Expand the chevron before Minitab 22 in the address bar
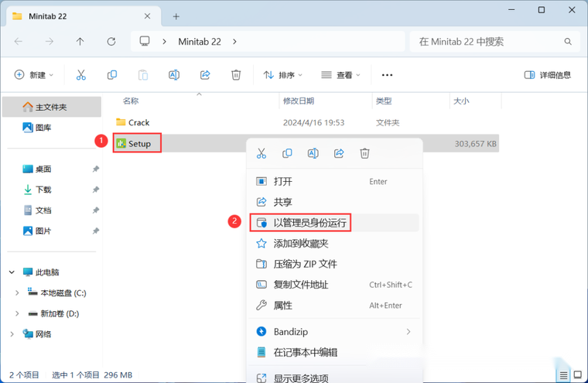The height and width of the screenshot is (383, 588). [x=164, y=41]
